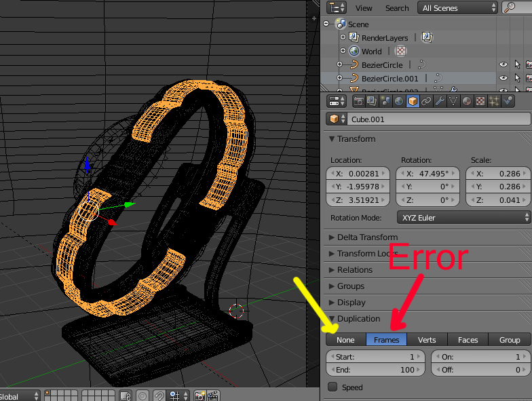Select Verts duplication type
The height and width of the screenshot is (401, 532).
tap(427, 339)
